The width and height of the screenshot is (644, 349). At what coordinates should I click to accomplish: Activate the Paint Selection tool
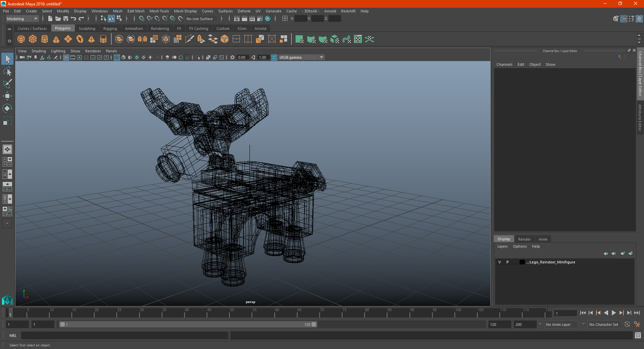(x=7, y=84)
